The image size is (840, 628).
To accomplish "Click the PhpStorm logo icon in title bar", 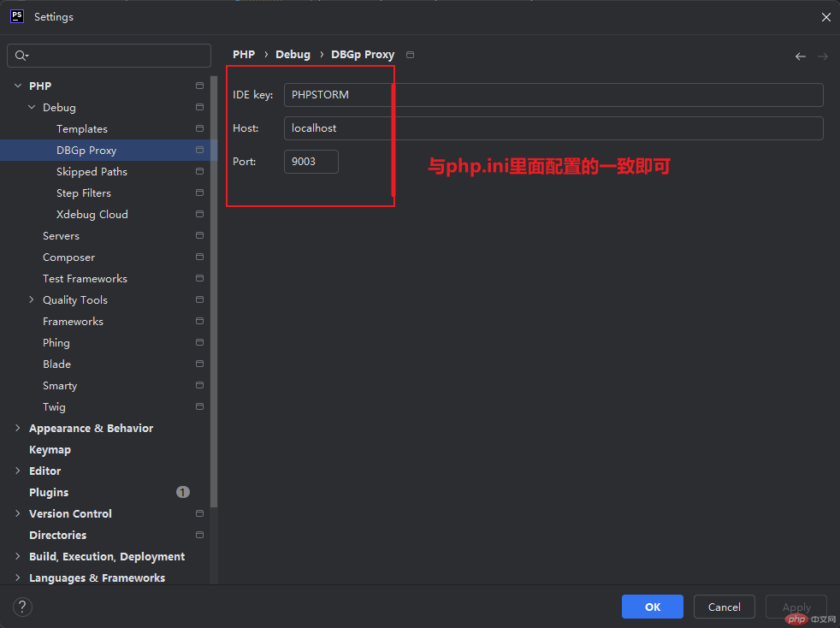I will click(17, 16).
